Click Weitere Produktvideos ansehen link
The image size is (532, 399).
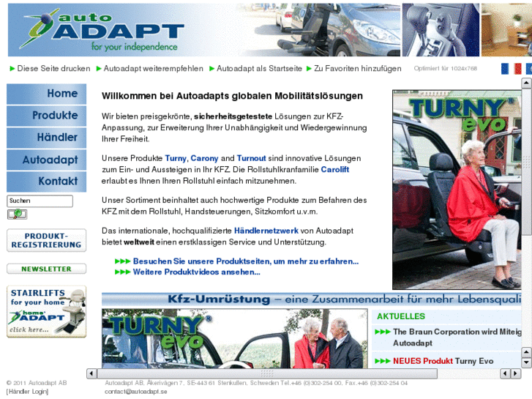pyautogui.click(x=196, y=272)
